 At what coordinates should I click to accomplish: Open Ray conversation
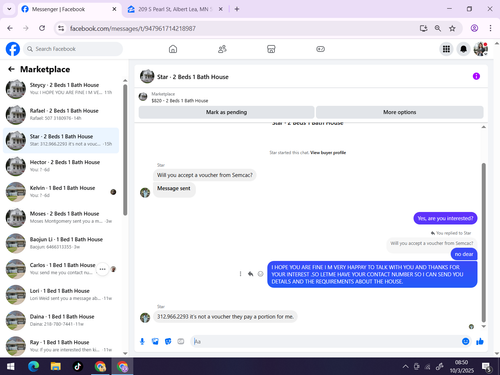[x=61, y=346]
